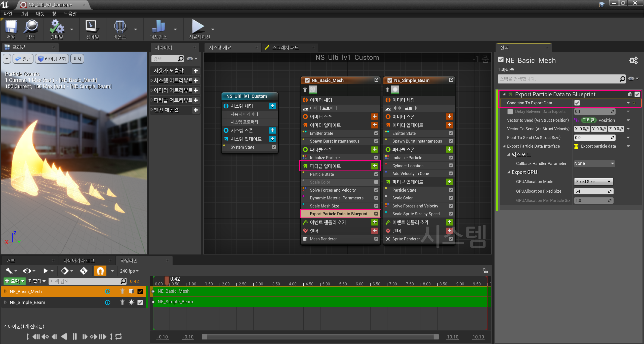Click the timeline playhead at 0.42
The height and width of the screenshot is (344, 644).
167,280
